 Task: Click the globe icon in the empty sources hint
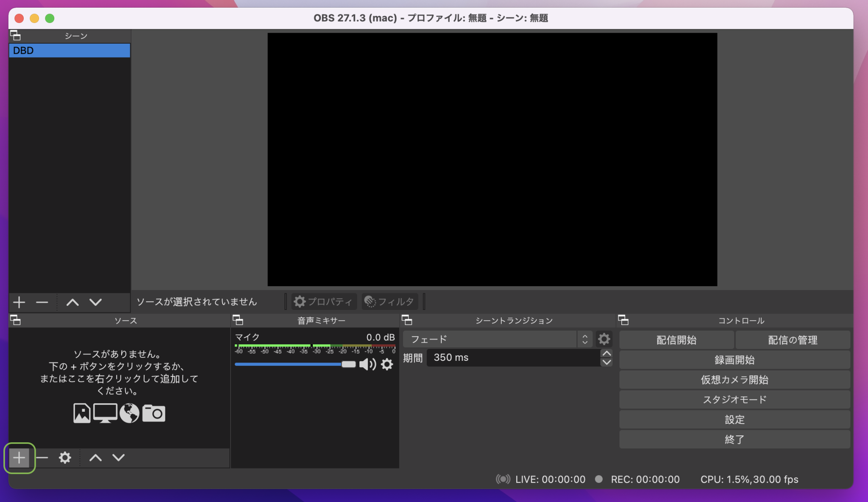point(130,413)
